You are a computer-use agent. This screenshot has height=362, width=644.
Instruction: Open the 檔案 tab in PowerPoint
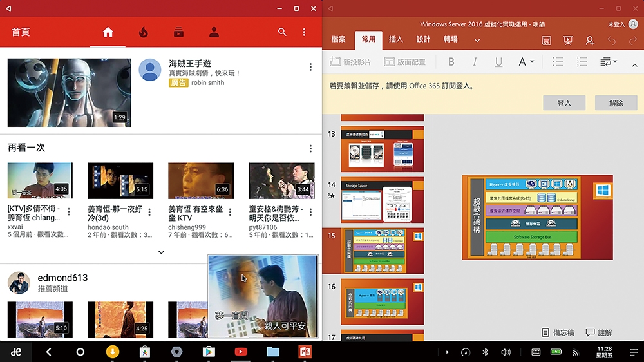(x=339, y=39)
